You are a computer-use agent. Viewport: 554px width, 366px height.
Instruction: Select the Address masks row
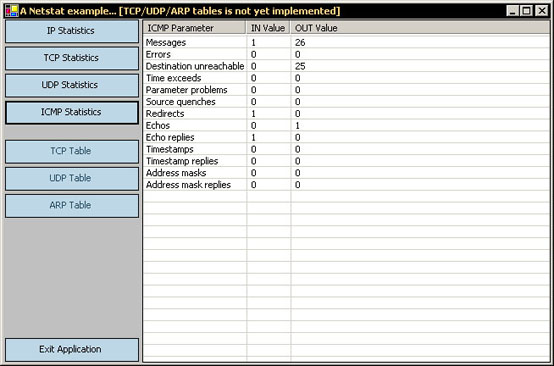[346, 173]
